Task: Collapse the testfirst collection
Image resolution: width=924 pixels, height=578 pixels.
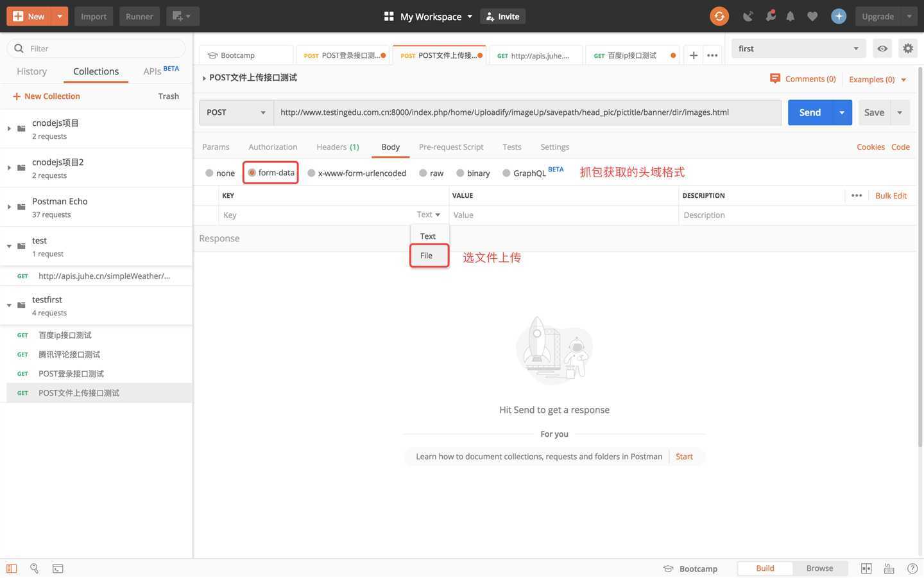Action: coord(9,305)
